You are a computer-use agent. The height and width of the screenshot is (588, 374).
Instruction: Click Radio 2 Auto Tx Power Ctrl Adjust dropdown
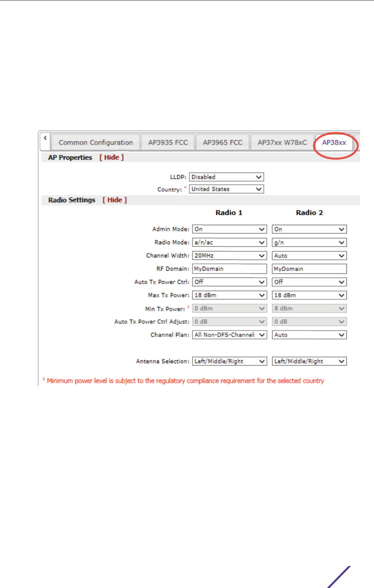(x=309, y=321)
